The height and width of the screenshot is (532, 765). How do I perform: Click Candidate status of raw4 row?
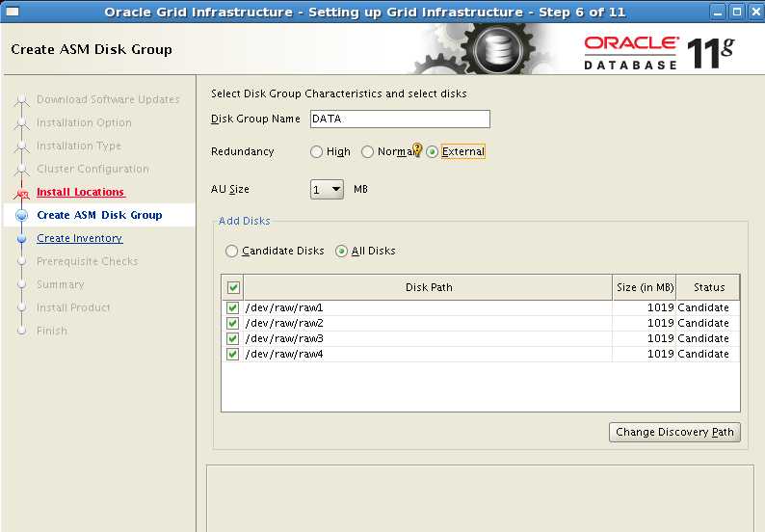703,354
